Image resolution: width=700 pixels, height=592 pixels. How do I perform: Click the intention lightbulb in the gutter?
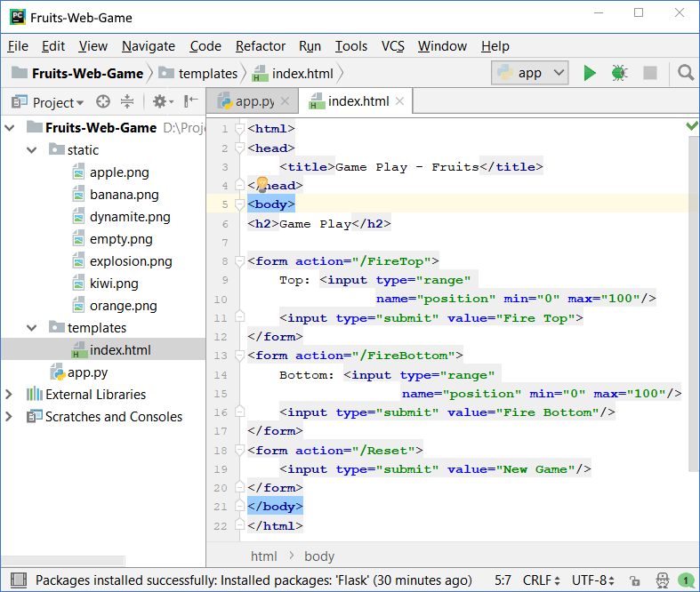(x=262, y=185)
